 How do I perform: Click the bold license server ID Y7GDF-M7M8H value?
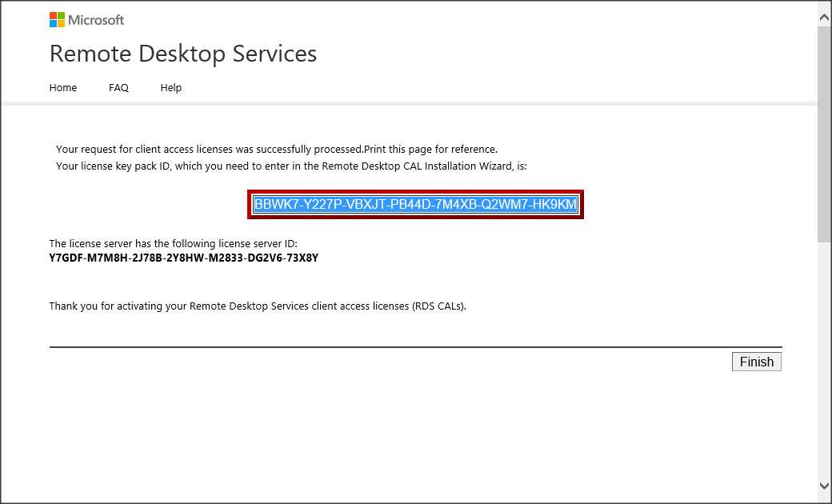click(184, 258)
